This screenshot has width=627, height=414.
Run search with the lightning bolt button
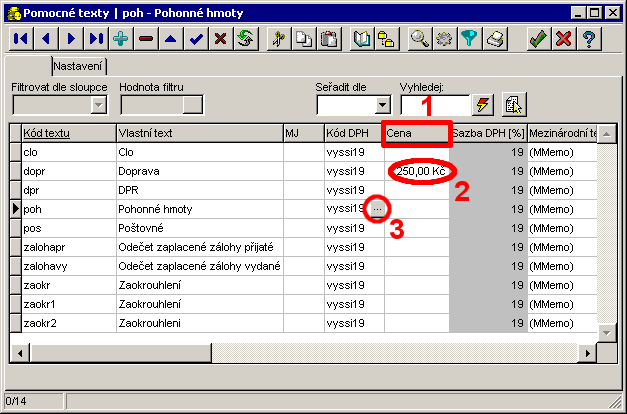coord(484,105)
